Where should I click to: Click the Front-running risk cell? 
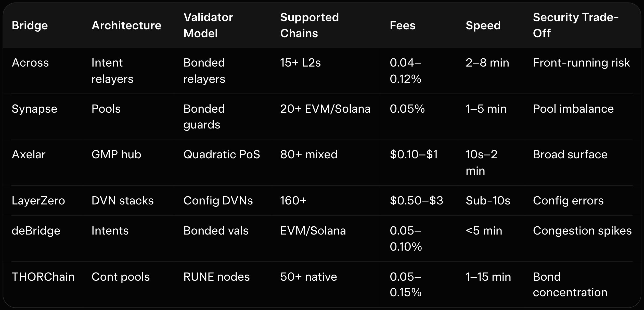[581, 63]
